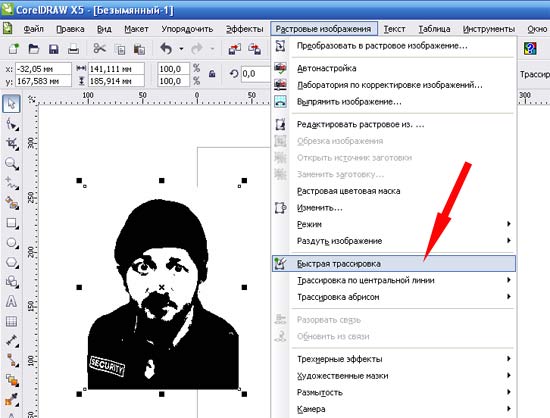Viewport: 550px width, 418px height.
Task: Select the Zoom magnifier tool
Action: [12, 163]
